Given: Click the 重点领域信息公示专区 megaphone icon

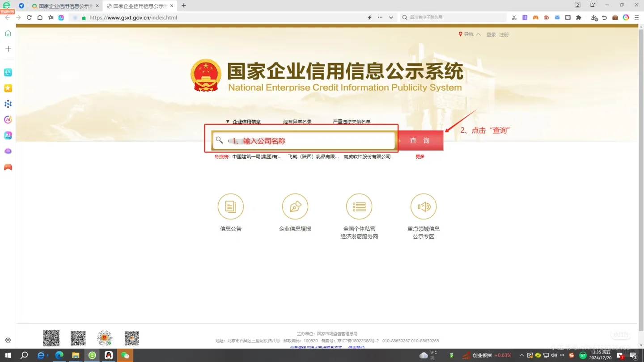Looking at the screenshot, I should point(424,206).
